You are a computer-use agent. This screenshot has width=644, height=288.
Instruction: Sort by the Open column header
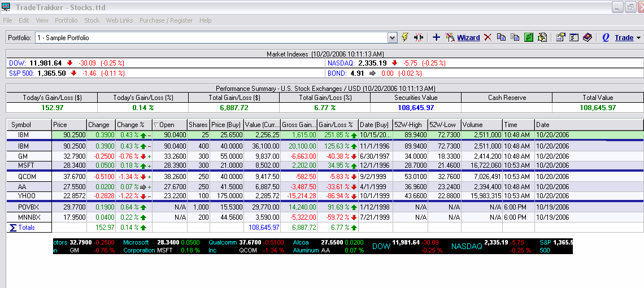(167, 125)
